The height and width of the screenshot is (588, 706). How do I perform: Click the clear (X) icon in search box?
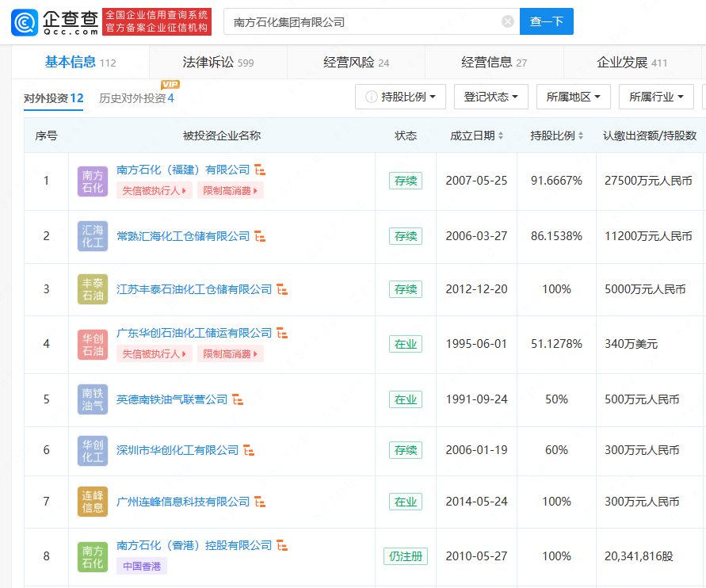click(x=508, y=22)
